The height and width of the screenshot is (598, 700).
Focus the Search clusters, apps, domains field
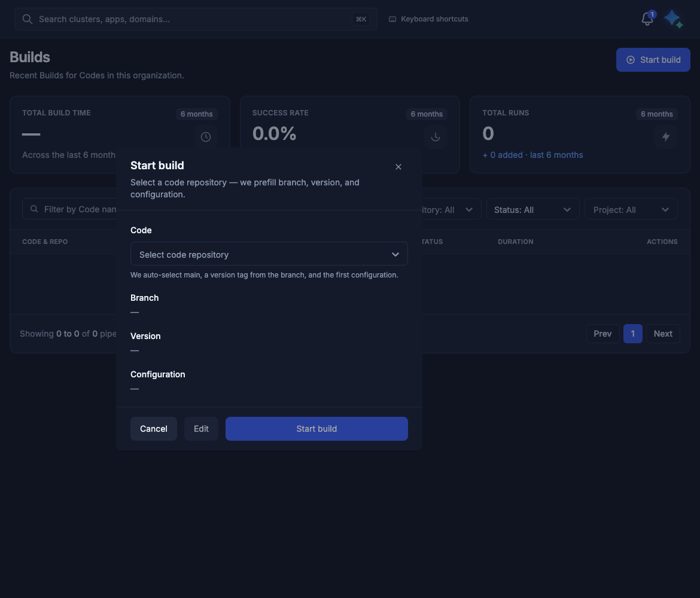click(x=196, y=19)
